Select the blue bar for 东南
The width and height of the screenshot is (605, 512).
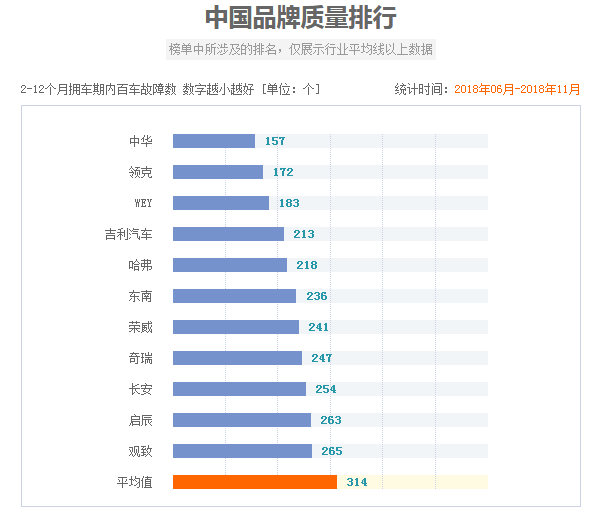[x=234, y=296]
